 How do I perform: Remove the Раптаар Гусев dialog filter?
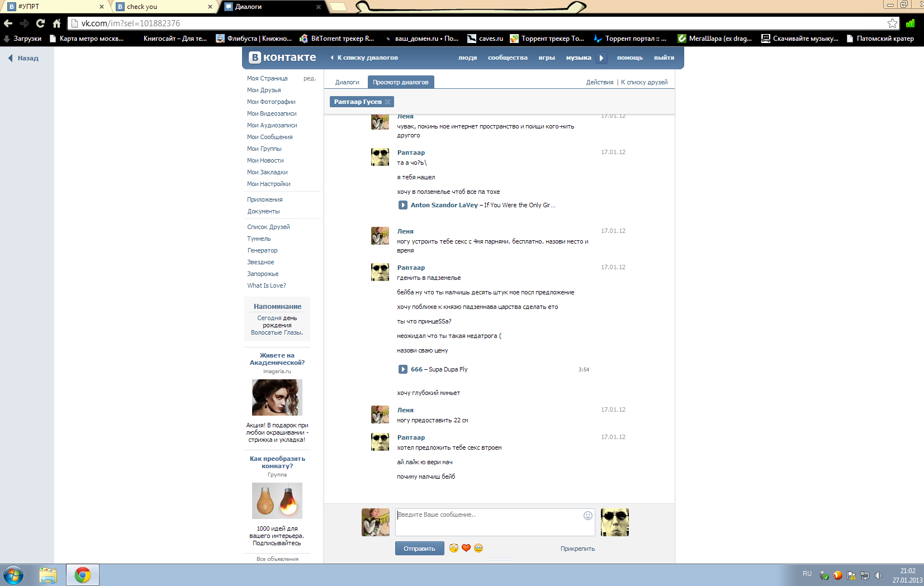pyautogui.click(x=387, y=102)
